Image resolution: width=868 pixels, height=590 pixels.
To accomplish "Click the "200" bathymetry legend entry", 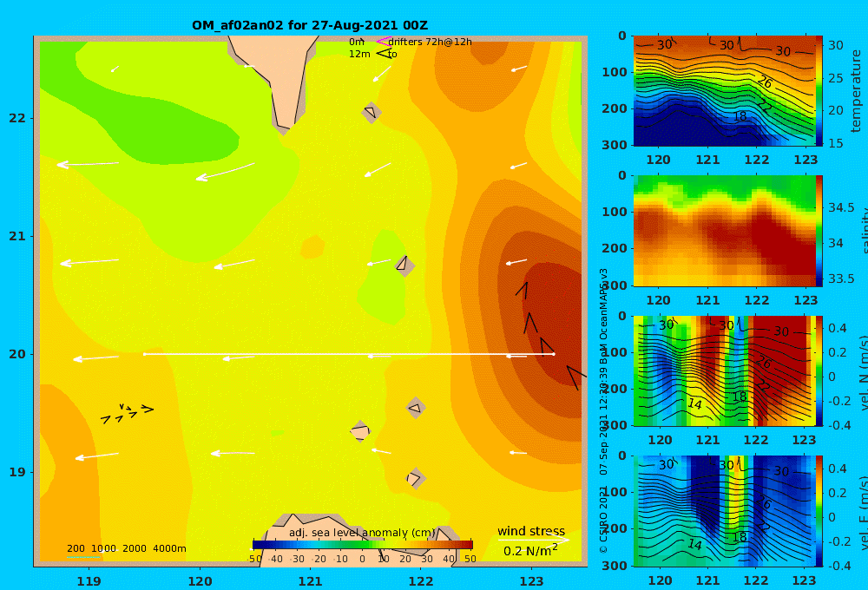I will (x=76, y=548).
